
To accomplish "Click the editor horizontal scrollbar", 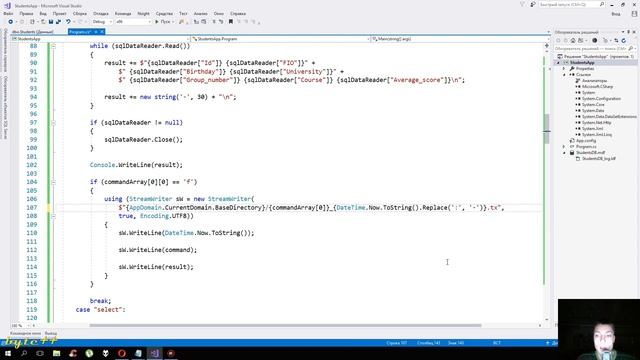I will pyautogui.click(x=285, y=325).
